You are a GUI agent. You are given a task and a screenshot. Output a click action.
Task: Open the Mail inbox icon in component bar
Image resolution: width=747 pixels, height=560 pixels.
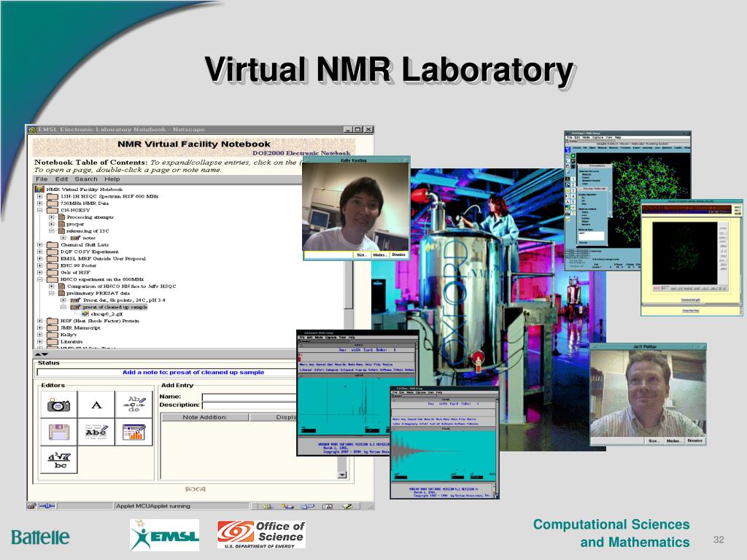(287, 506)
